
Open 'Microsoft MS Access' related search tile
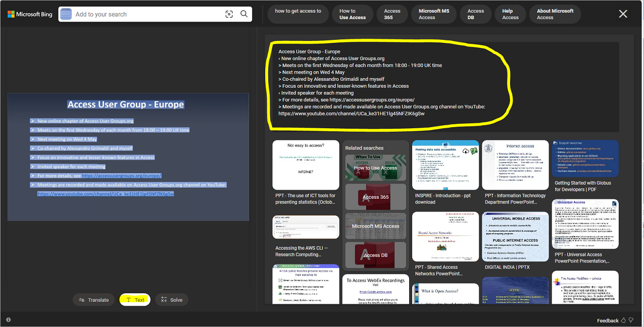[376, 226]
